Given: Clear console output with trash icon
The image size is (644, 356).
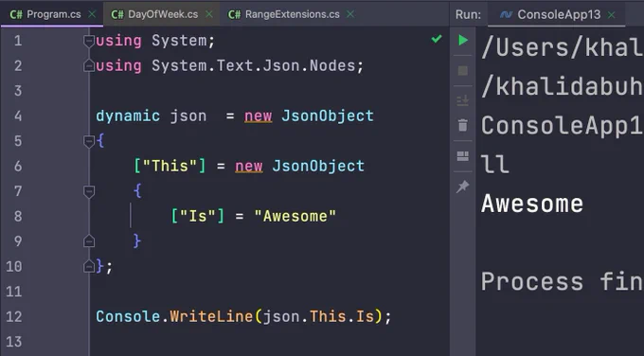Looking at the screenshot, I should [463, 125].
